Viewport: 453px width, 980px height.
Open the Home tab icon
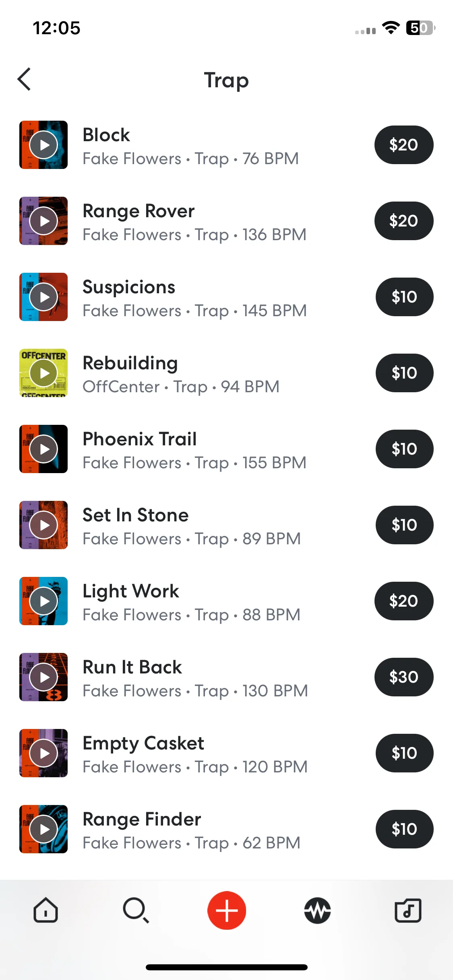coord(46,910)
